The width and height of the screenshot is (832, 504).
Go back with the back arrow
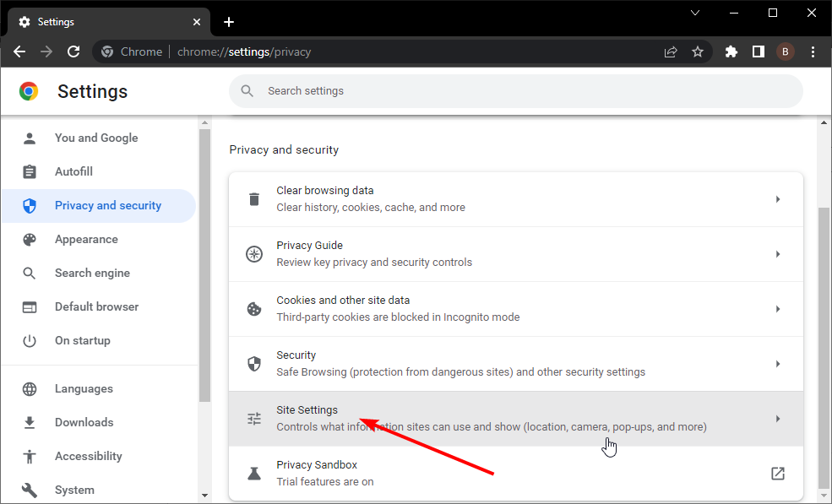pyautogui.click(x=19, y=51)
